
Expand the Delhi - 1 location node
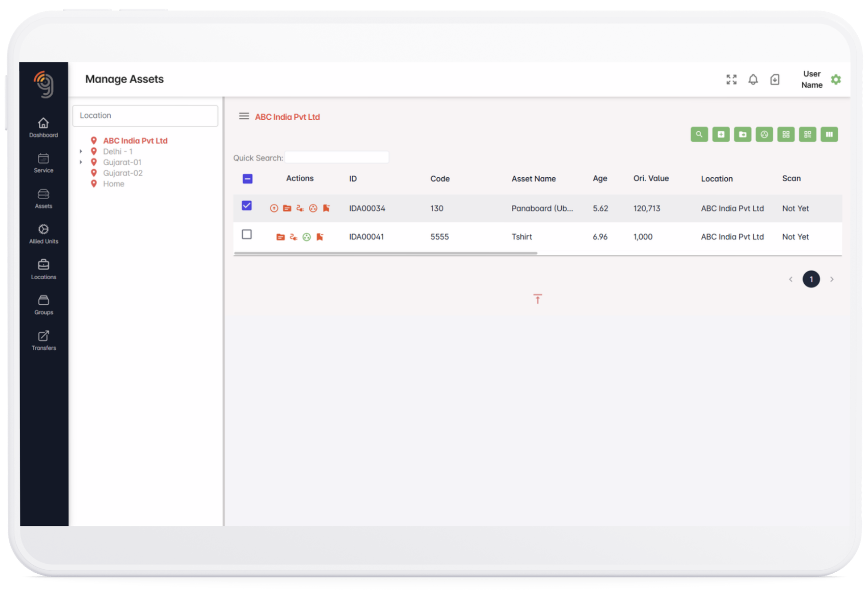click(81, 152)
